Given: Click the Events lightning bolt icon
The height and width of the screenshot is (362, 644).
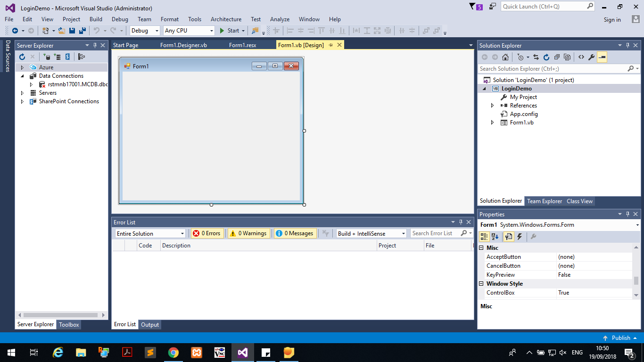Looking at the screenshot, I should point(520,237).
